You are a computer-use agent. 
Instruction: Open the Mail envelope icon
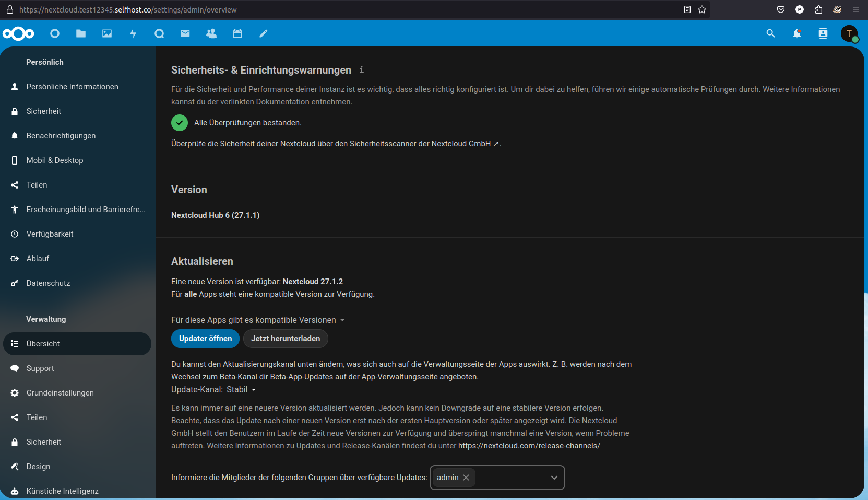click(x=185, y=33)
